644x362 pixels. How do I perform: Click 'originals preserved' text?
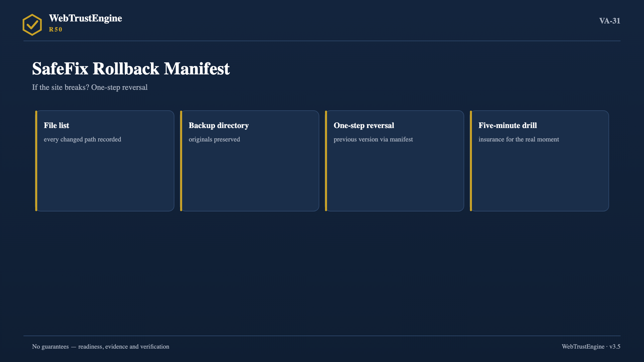pos(214,139)
